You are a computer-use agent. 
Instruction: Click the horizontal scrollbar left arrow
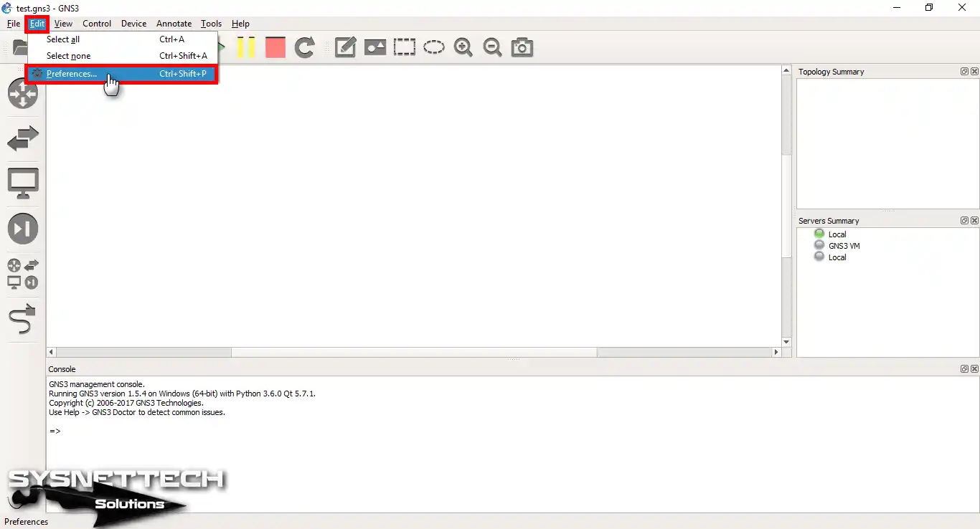coord(51,353)
